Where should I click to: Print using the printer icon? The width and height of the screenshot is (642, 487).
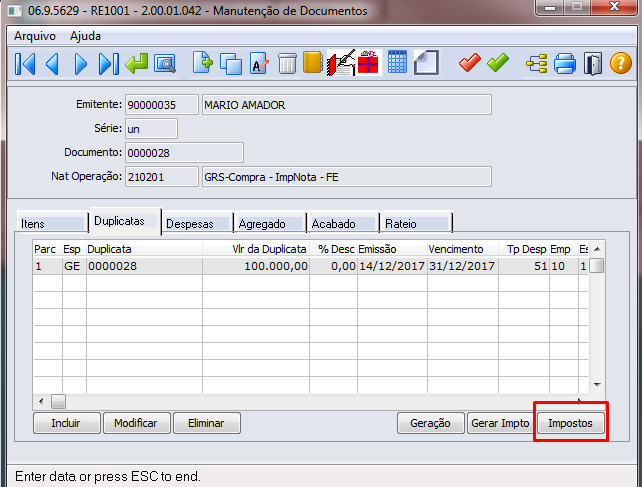565,64
